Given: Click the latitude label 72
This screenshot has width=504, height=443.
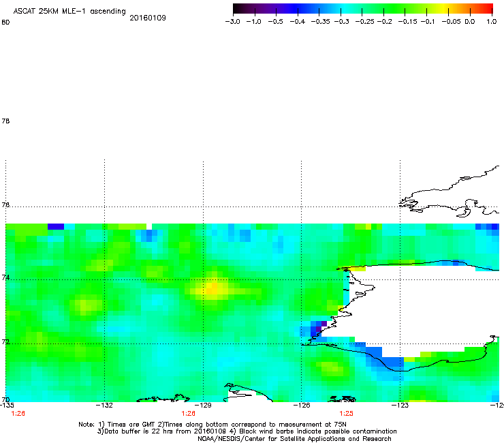Looking at the screenshot, I should pyautogui.click(x=5, y=342).
